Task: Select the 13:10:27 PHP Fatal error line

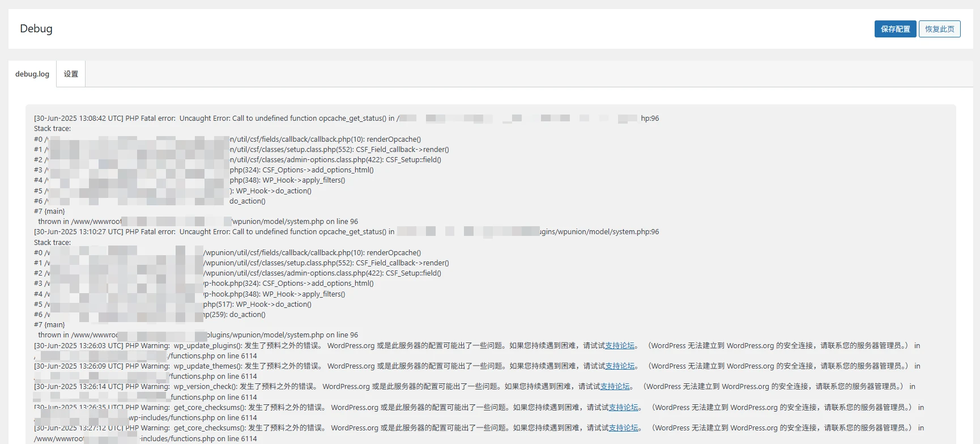Action: (x=215, y=232)
